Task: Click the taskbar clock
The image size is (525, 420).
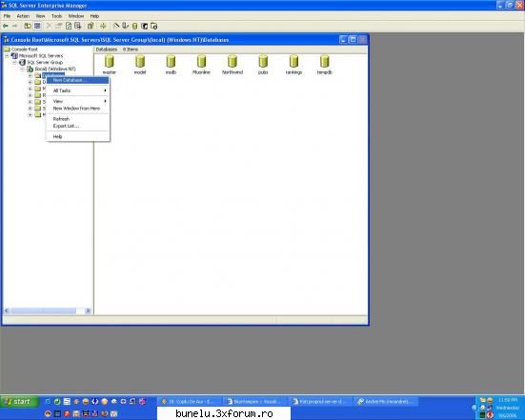Action: tap(508, 408)
